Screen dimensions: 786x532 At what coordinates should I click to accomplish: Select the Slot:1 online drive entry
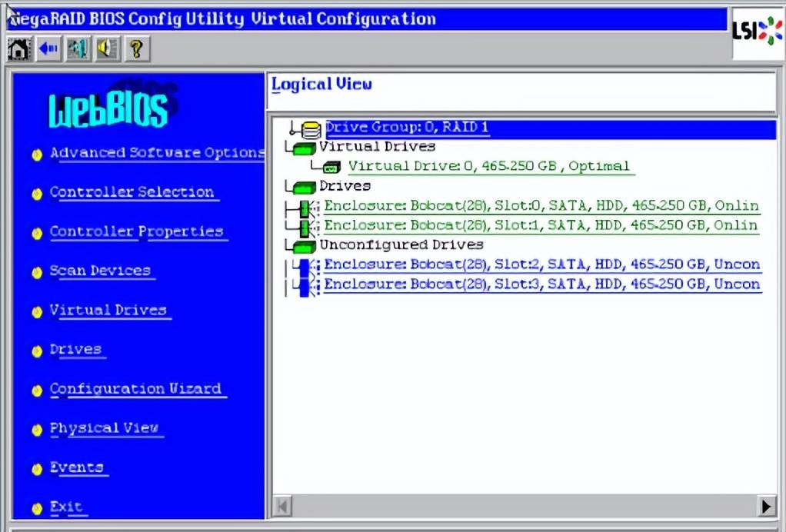coord(541,226)
